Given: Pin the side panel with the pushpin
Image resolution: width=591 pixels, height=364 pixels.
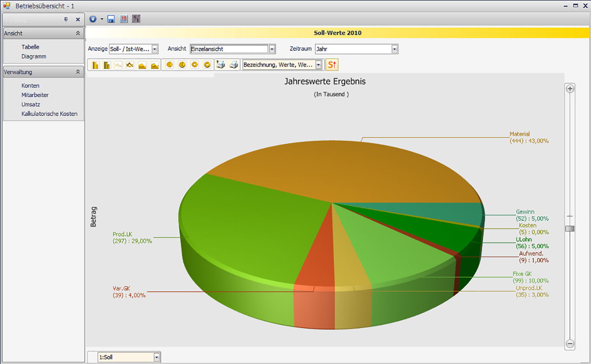Looking at the screenshot, I should coord(66,19).
